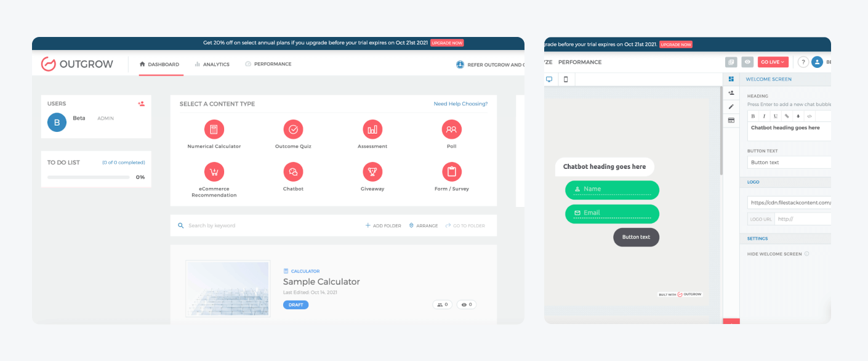Switch to mobile preview

pos(566,79)
